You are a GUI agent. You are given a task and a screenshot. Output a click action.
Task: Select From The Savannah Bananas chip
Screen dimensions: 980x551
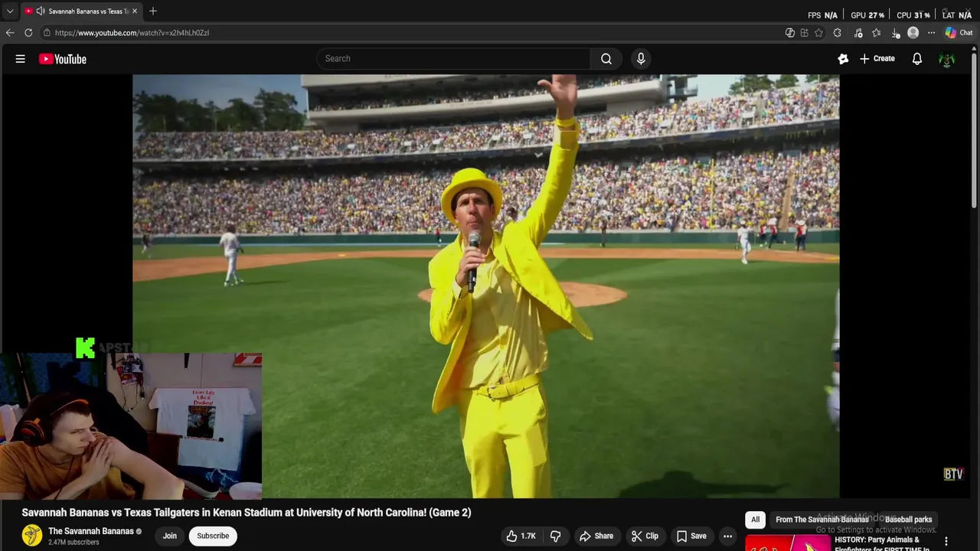click(x=822, y=520)
